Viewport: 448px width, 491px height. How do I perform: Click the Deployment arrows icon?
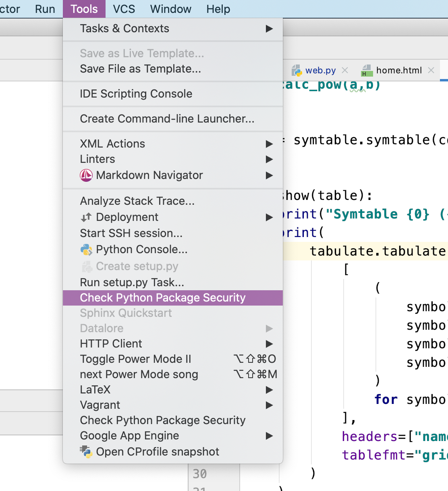86,218
